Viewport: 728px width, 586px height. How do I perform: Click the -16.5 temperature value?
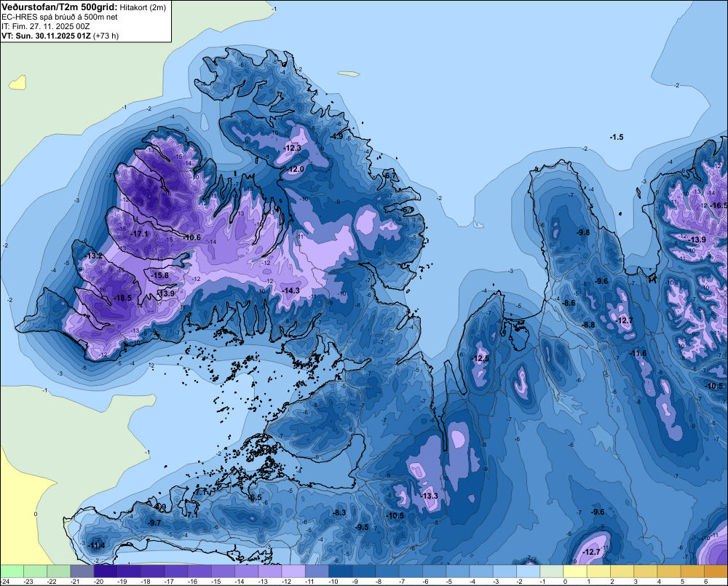719,205
